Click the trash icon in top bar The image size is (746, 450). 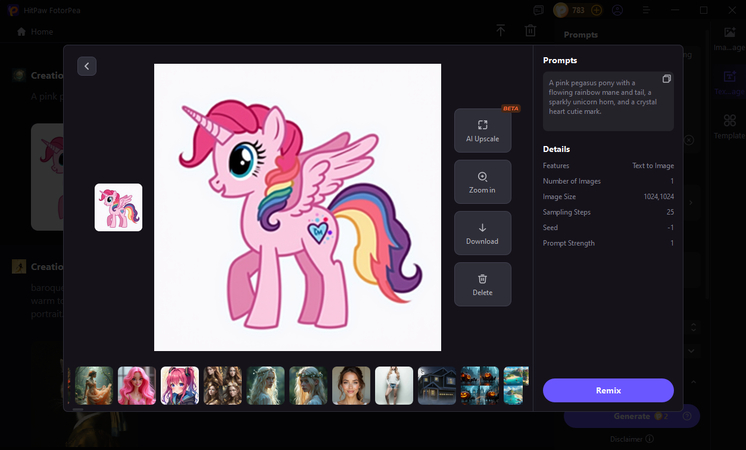pyautogui.click(x=530, y=31)
